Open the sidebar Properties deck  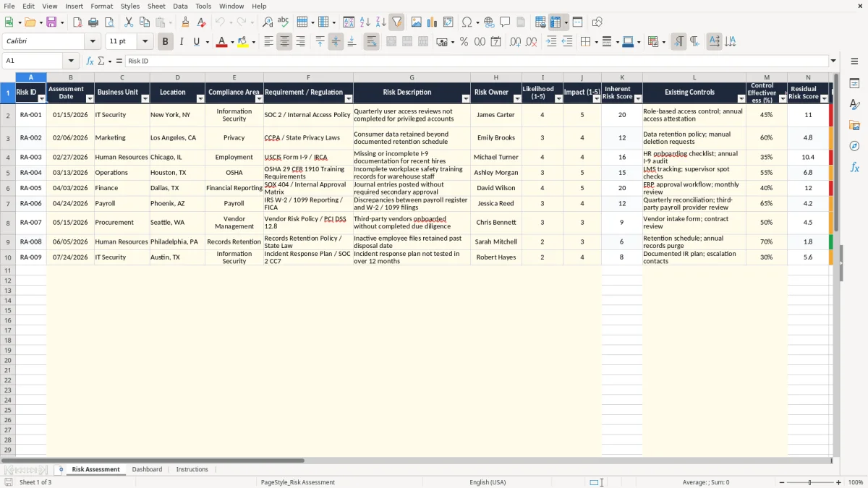click(854, 83)
